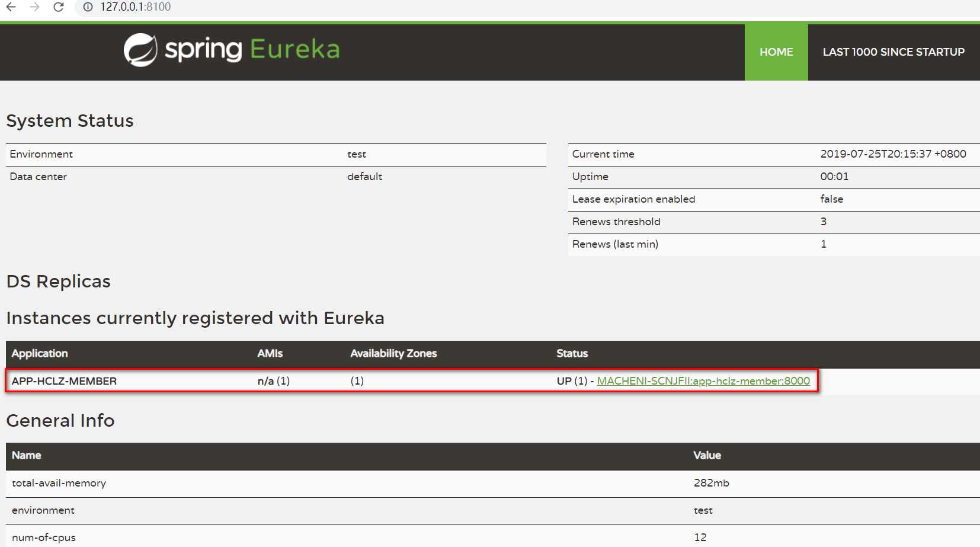Select the 'default' data center value

click(364, 177)
